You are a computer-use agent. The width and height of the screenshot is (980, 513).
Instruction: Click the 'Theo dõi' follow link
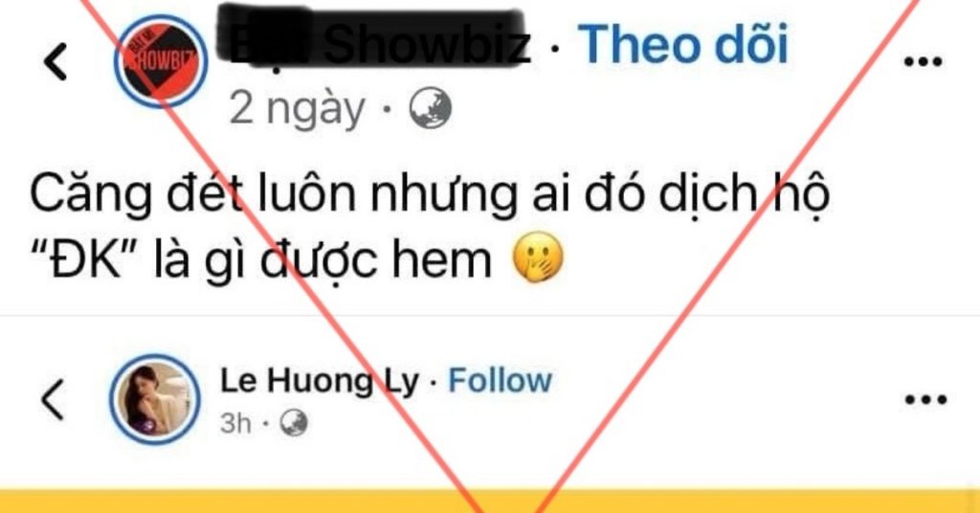(x=682, y=44)
